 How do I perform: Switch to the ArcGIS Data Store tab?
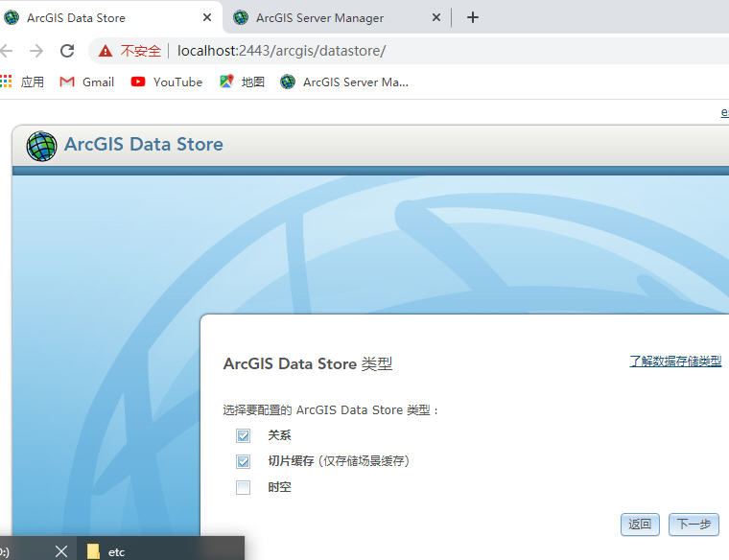(x=109, y=17)
